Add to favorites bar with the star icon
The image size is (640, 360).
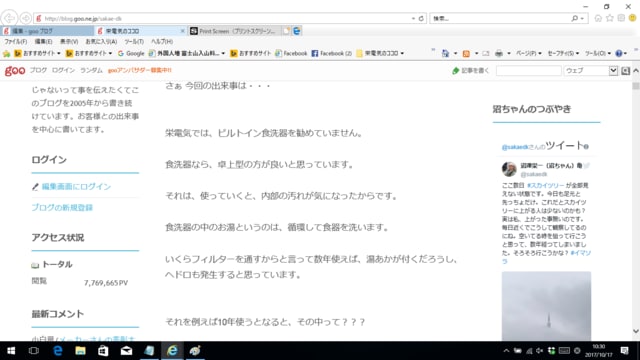[6, 53]
